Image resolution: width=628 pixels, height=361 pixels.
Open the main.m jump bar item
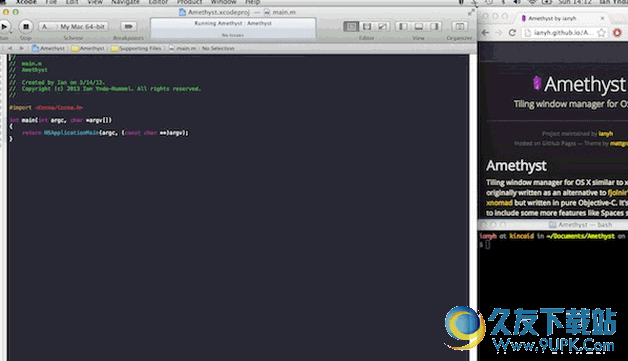(182, 48)
